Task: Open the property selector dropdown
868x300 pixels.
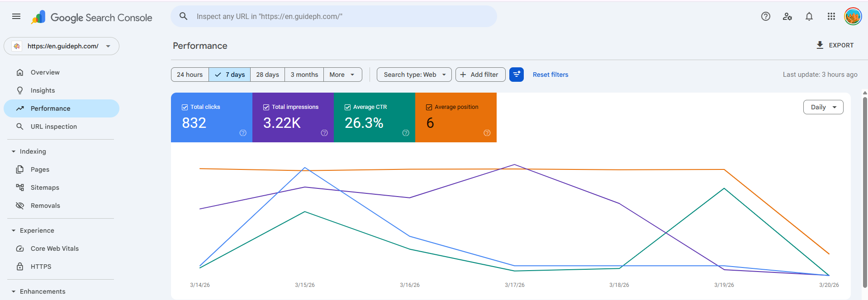Action: 62,46
